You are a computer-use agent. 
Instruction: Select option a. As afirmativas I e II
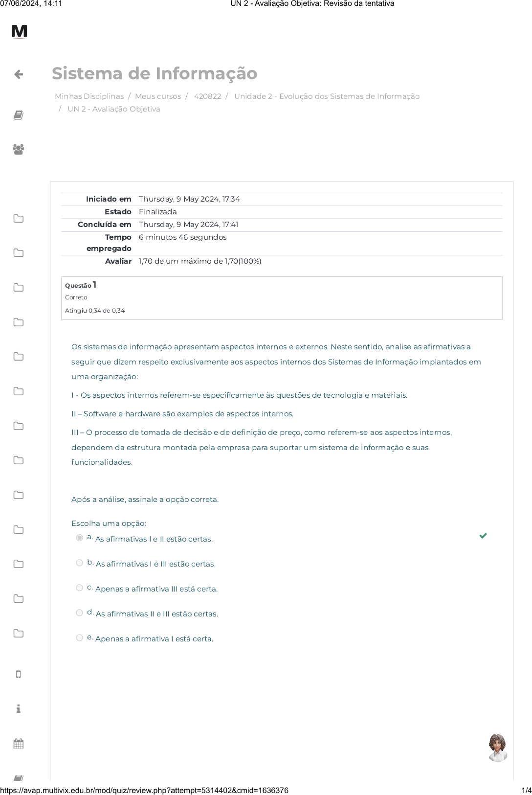click(80, 538)
